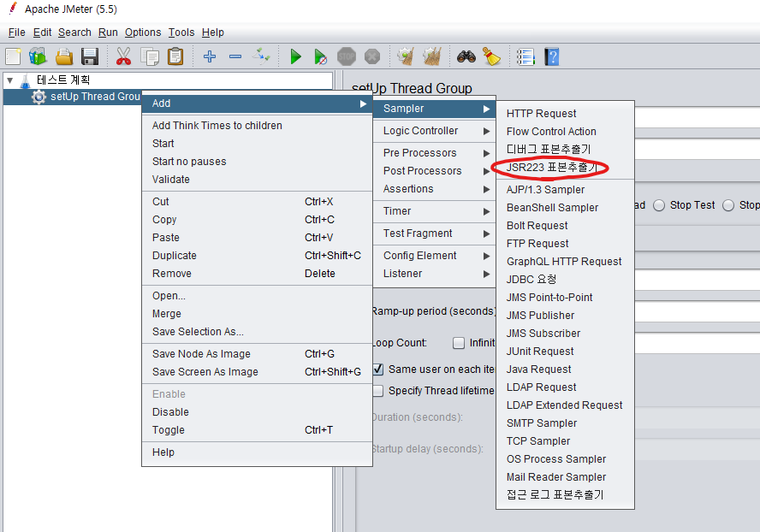Select the Stop Test radio button
Screen dimensions: 760x532
coord(659,205)
